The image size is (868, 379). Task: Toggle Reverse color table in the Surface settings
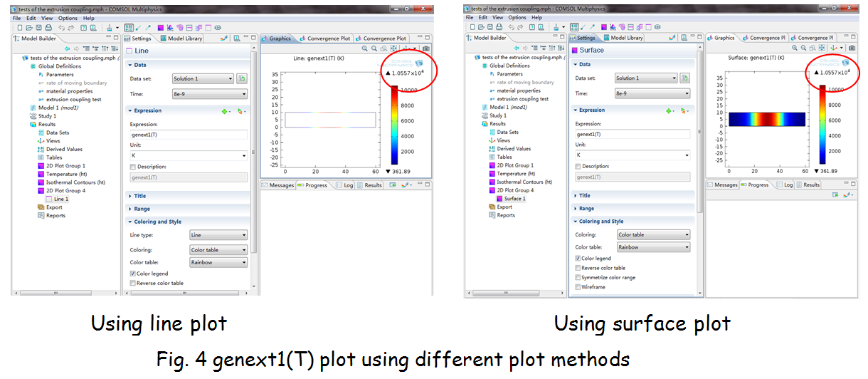pos(578,268)
